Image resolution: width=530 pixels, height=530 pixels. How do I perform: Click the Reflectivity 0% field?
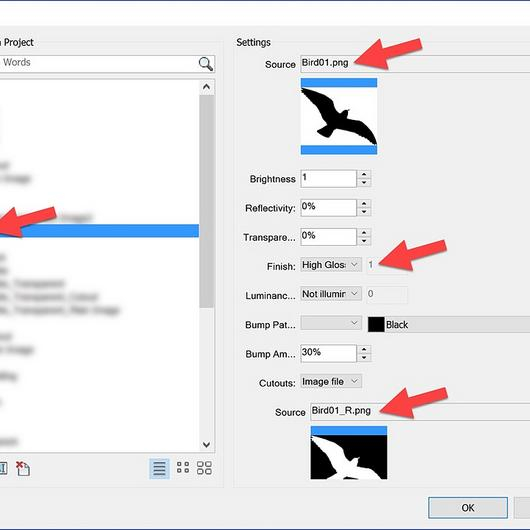328,208
